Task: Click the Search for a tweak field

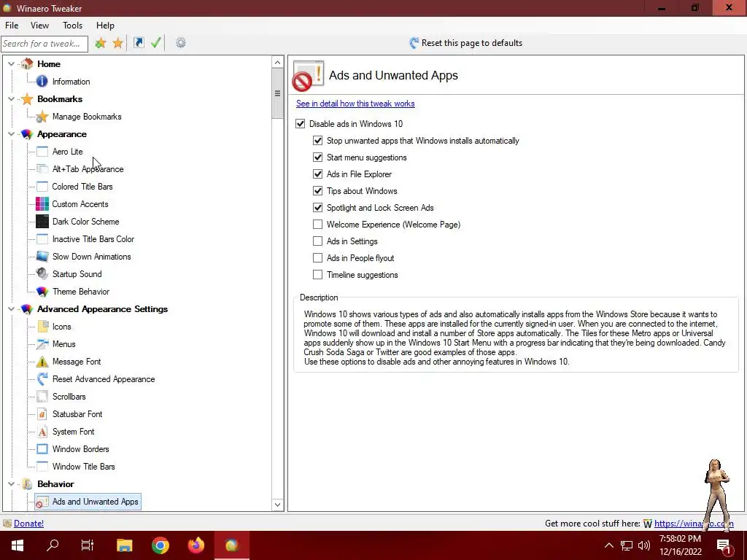Action: click(44, 43)
